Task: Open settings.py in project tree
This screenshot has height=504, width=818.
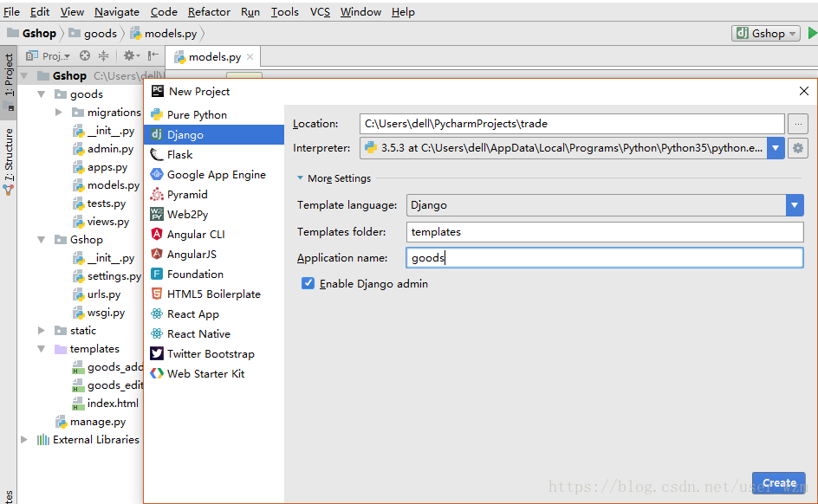Action: (x=107, y=275)
